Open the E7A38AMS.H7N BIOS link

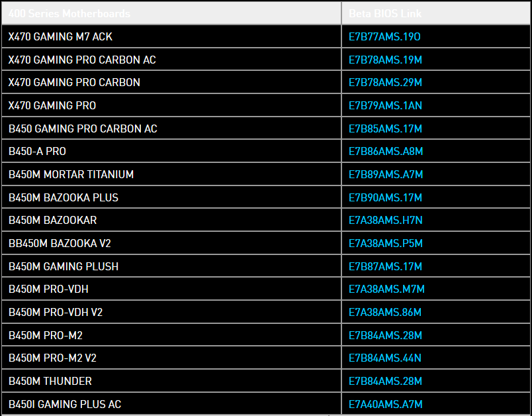[x=385, y=221]
